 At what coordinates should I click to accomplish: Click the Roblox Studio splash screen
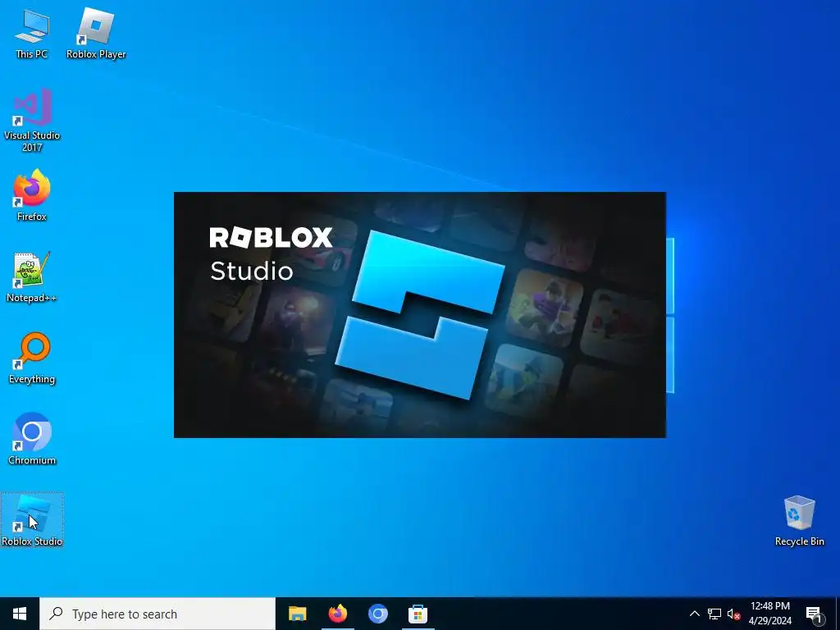(419, 315)
